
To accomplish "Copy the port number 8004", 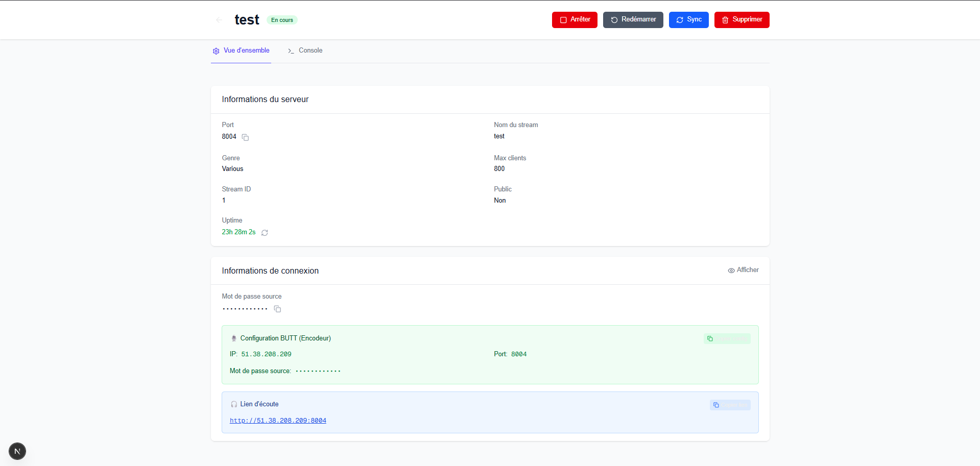I will coord(245,137).
